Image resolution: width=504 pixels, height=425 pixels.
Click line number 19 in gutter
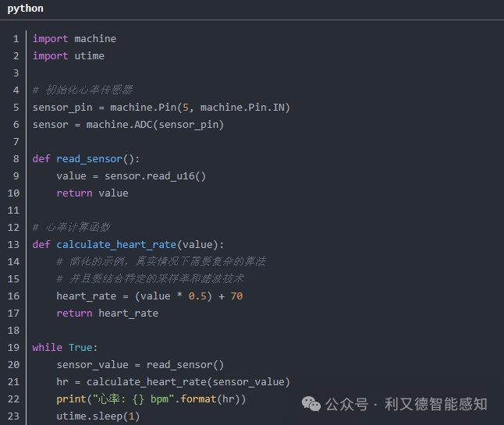click(13, 348)
